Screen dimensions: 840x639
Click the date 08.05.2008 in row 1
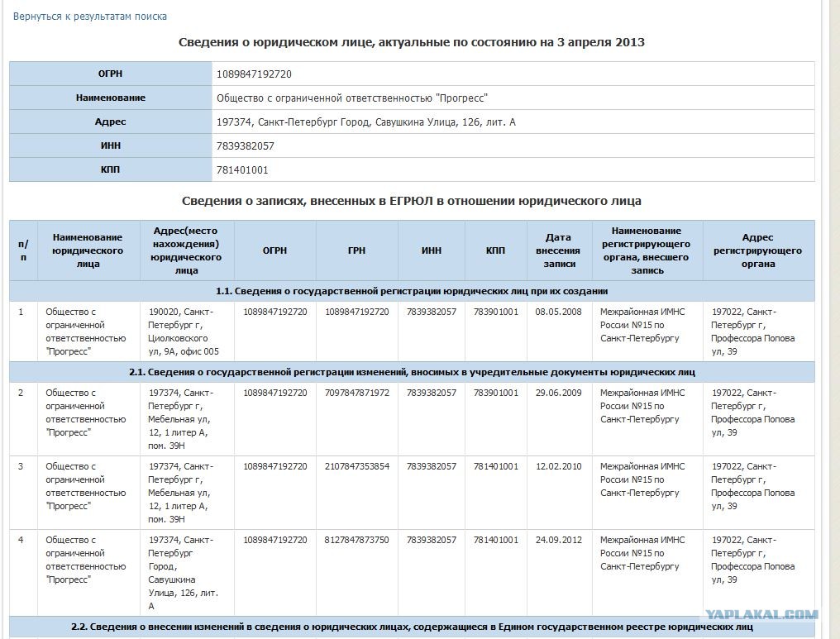(558, 312)
